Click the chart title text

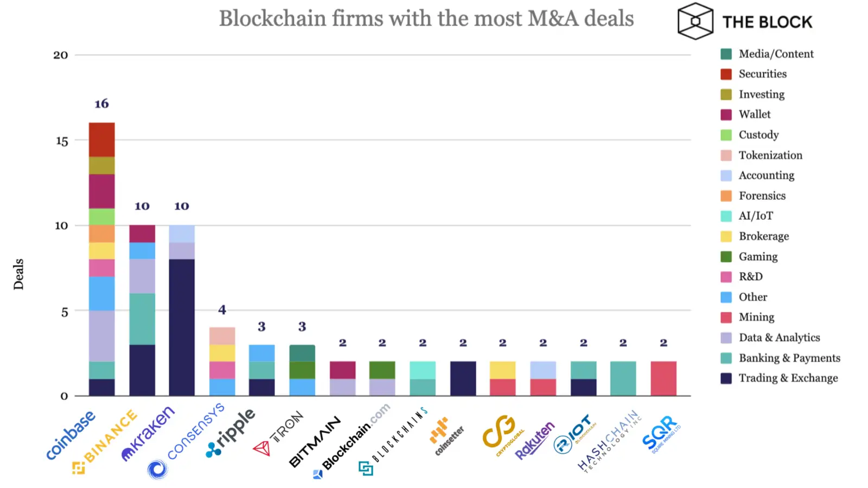coord(426,18)
